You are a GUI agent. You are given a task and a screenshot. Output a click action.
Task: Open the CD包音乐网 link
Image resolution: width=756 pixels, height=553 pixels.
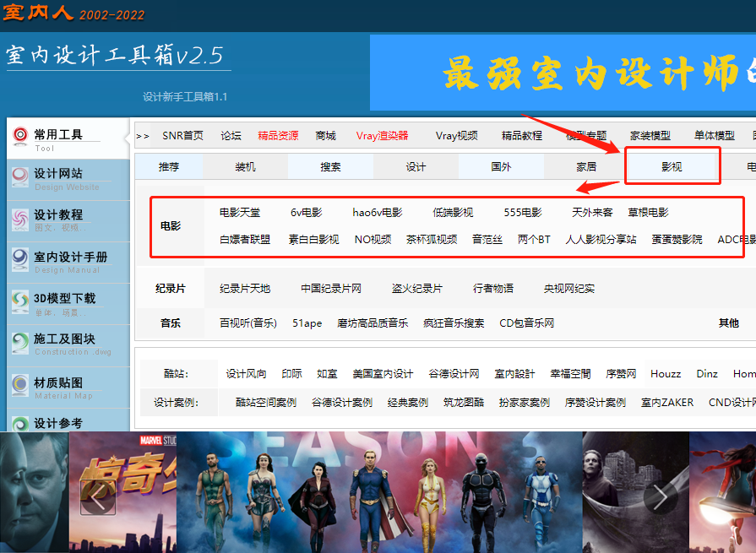pyautogui.click(x=526, y=323)
